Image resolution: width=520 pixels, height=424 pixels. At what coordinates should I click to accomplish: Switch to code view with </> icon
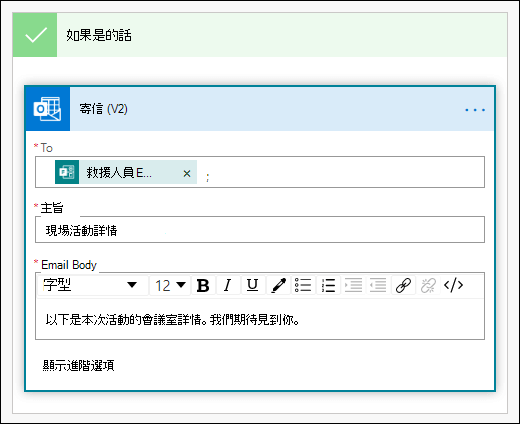[453, 285]
